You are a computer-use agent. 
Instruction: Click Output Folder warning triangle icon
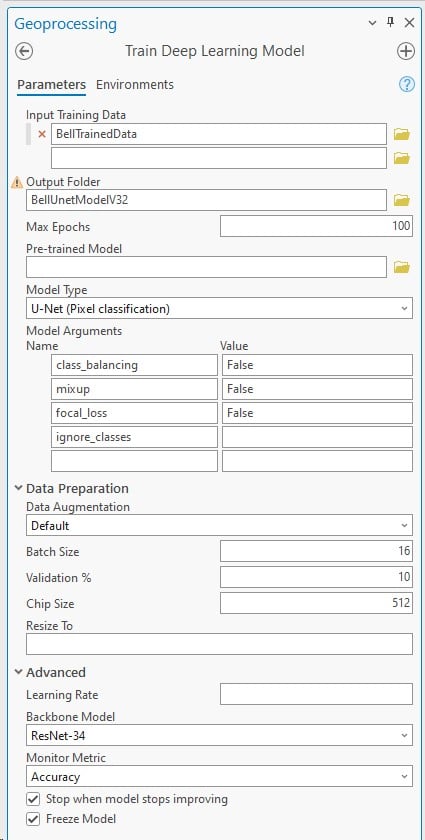[17, 183]
